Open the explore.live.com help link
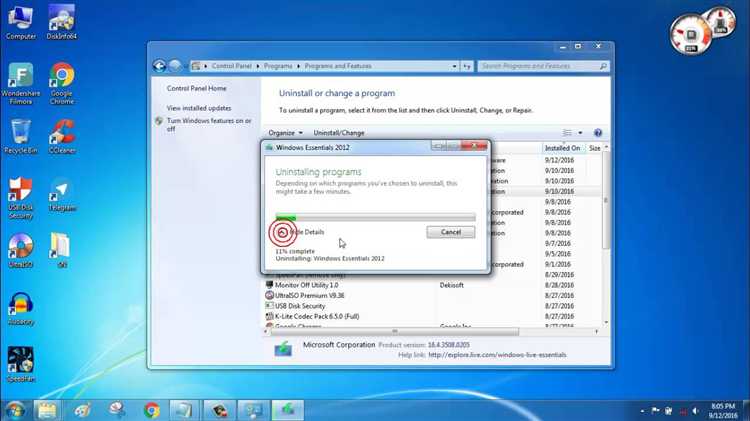The image size is (750, 421). tap(497, 355)
